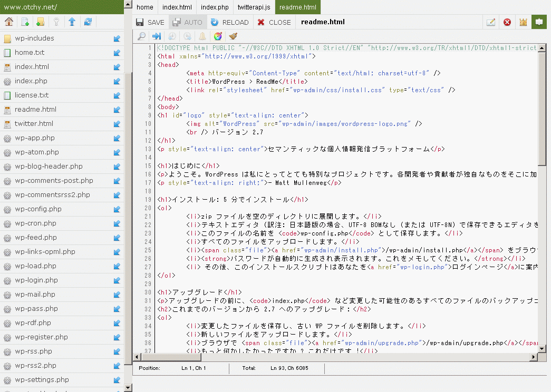The image size is (551, 392).
Task: Click the file list scroll-up arrow
Action: pos(128,4)
